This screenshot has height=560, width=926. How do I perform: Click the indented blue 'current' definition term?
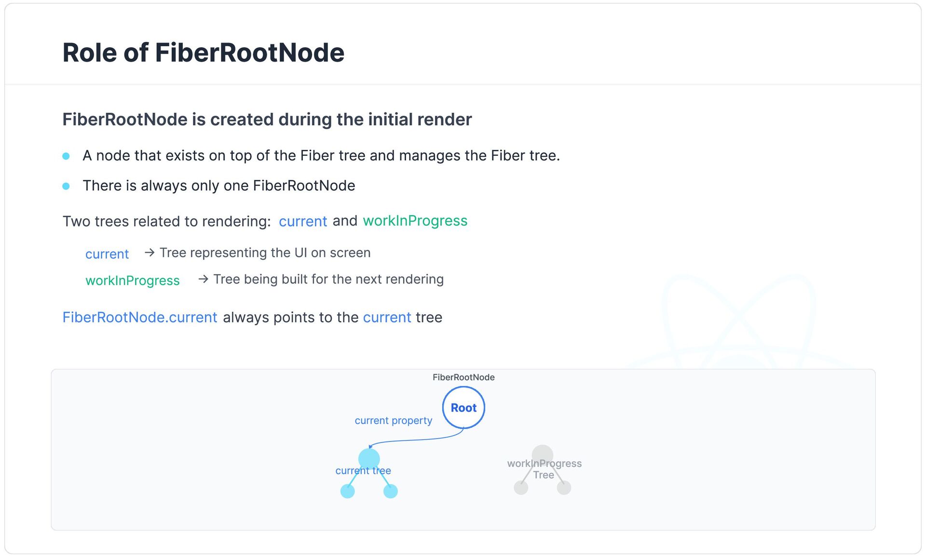(x=107, y=254)
